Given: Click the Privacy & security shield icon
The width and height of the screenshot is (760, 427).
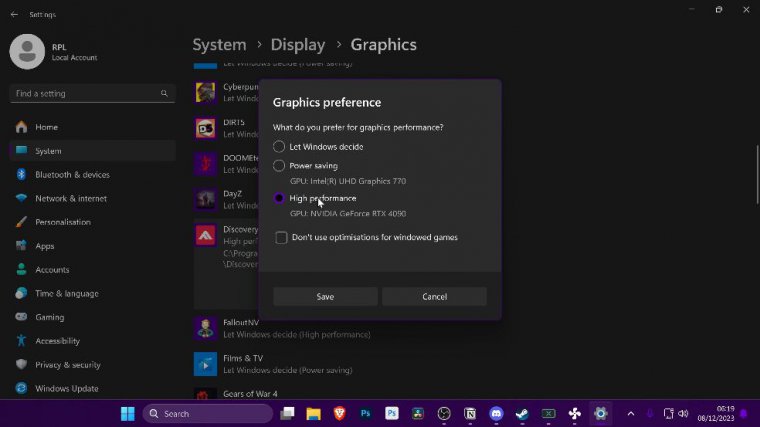Looking at the screenshot, I should point(21,365).
